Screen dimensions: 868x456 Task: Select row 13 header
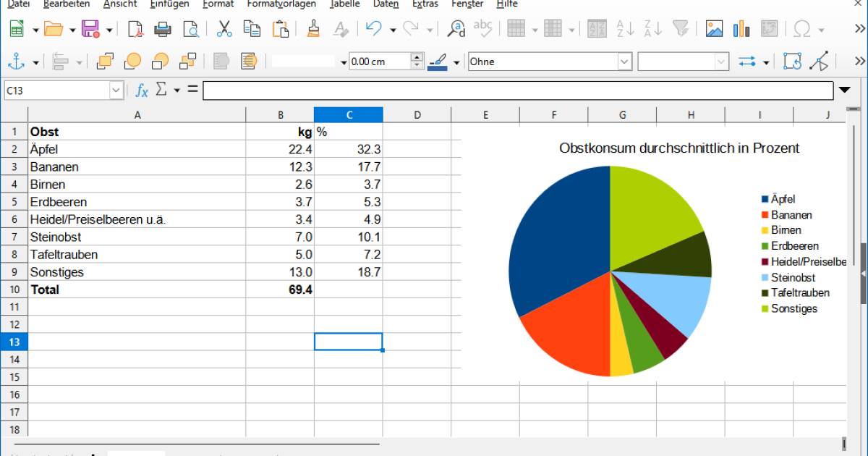pos(14,342)
